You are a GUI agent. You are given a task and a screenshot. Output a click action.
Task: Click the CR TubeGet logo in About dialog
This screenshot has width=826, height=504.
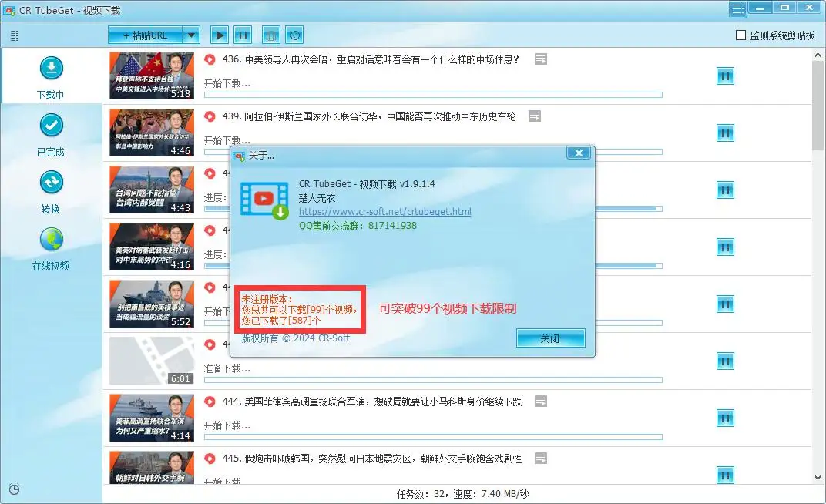[x=264, y=200]
